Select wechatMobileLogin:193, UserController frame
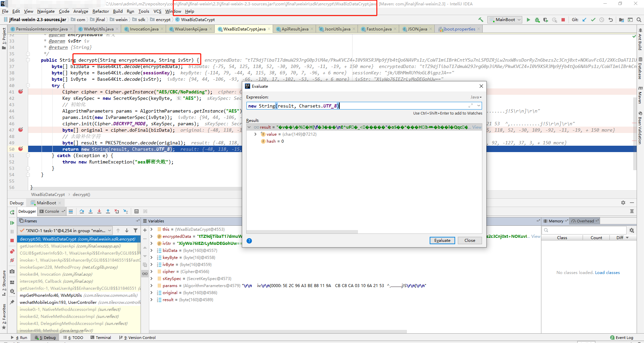The width and height of the screenshot is (644, 343). pyautogui.click(x=79, y=302)
